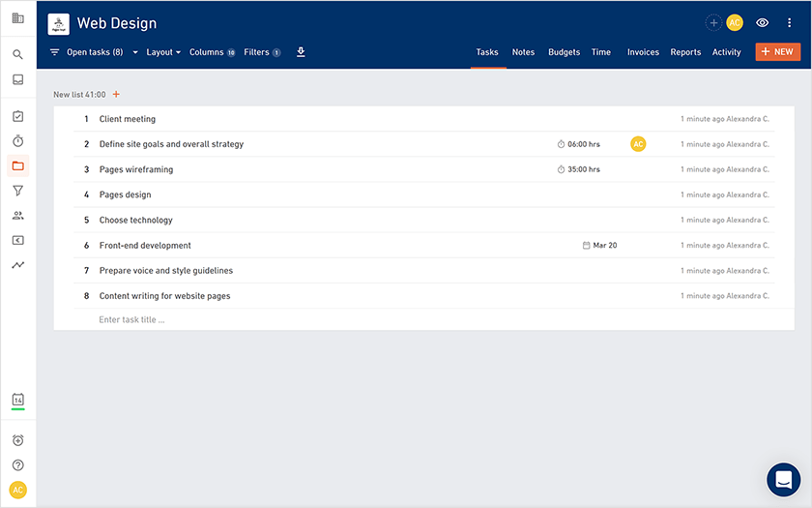The image size is (812, 508).
Task: Open the billing icon below the people icon
Action: (x=17, y=241)
